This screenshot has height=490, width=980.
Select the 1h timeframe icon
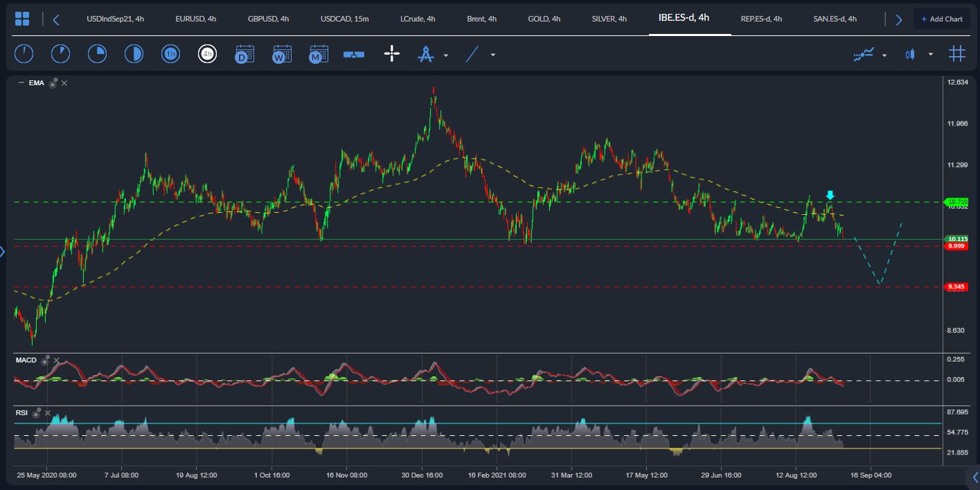170,54
